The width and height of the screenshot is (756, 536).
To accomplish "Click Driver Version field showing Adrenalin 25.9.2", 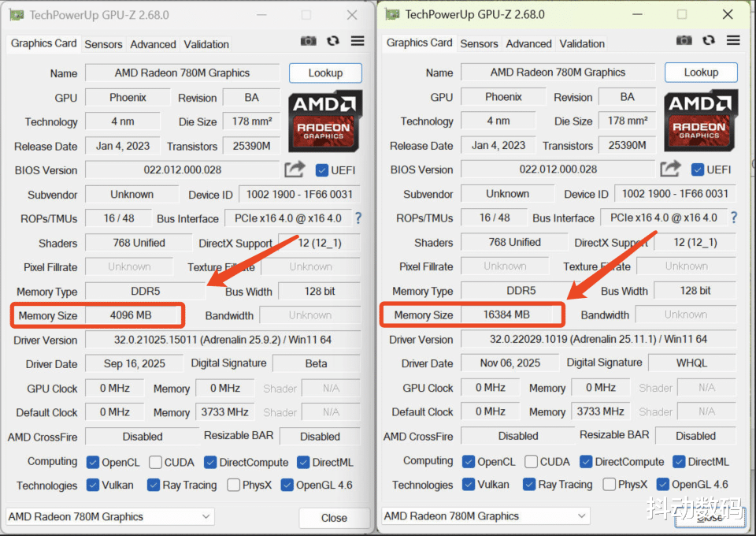I will click(223, 340).
